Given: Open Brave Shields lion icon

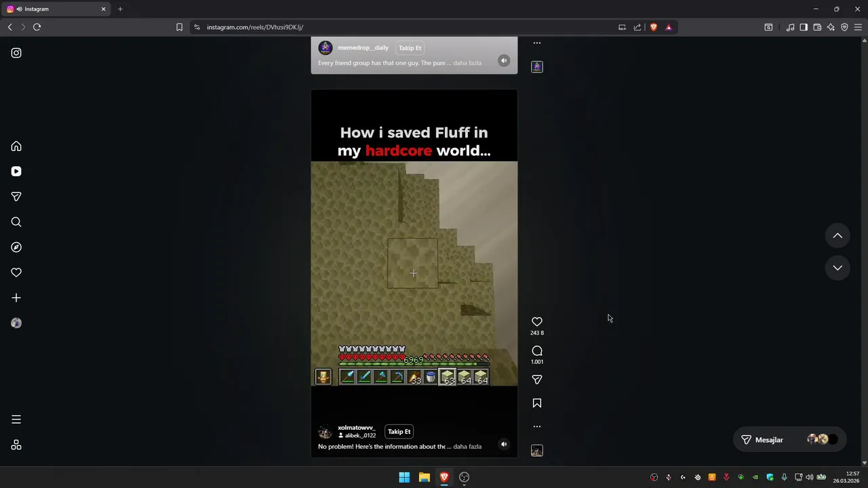Looking at the screenshot, I should (654, 27).
